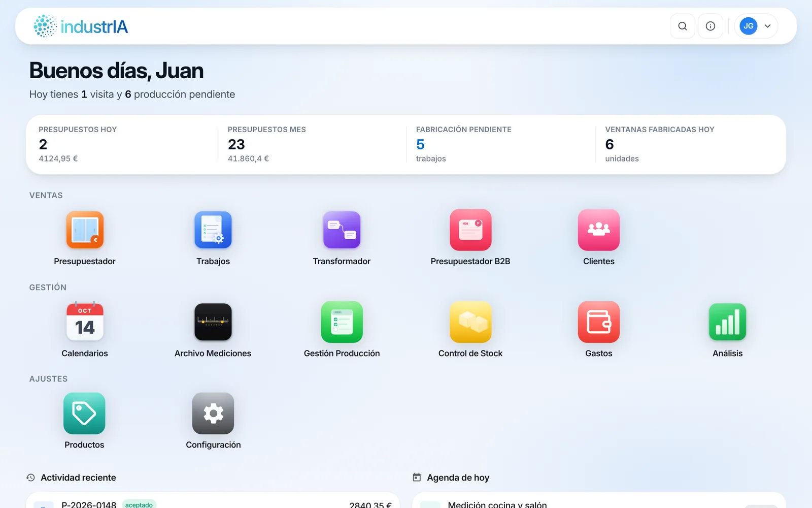
Task: Click the Agenda de hoy heading
Action: (458, 478)
